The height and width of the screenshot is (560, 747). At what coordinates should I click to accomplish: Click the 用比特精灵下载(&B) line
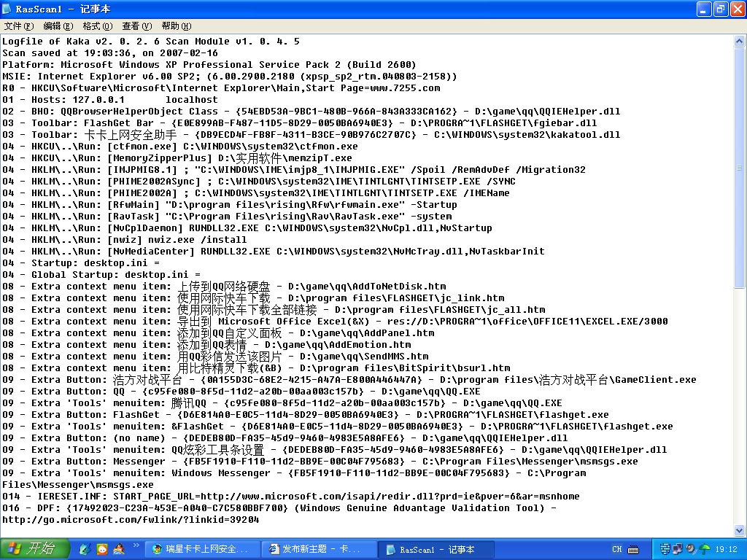pos(256,368)
